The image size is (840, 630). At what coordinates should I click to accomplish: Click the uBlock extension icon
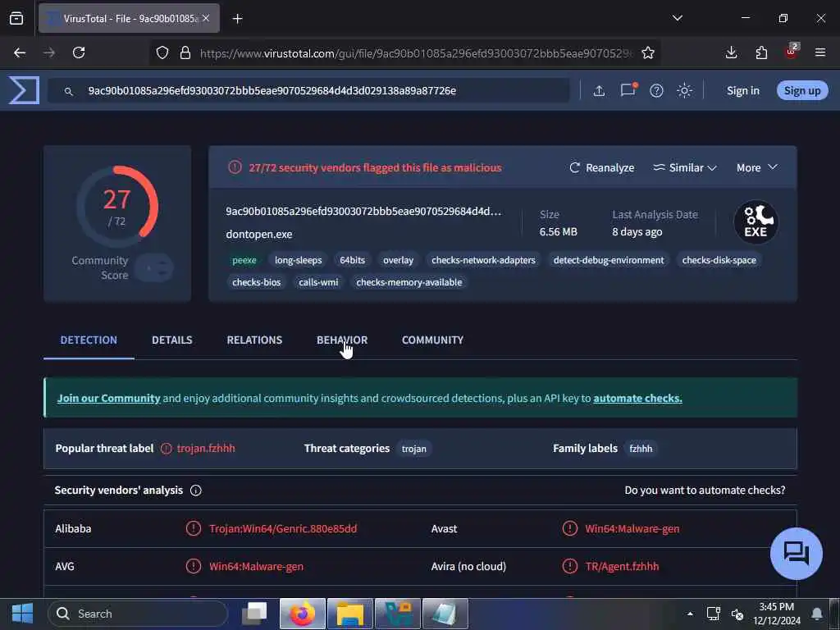pyautogui.click(x=792, y=52)
